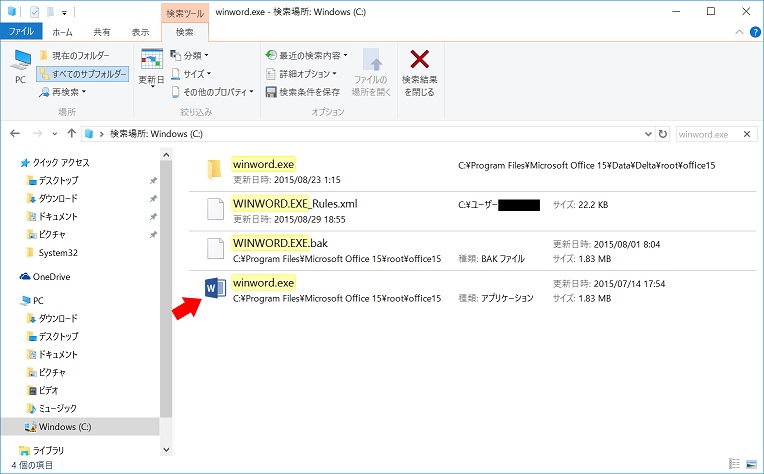Screen dimensions: 764x474
Task: Click the WINWORD.EXE_Rules.xml file name
Action: pos(295,204)
